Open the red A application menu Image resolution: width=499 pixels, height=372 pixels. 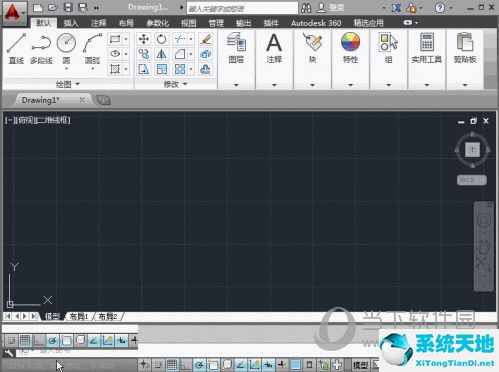(14, 13)
